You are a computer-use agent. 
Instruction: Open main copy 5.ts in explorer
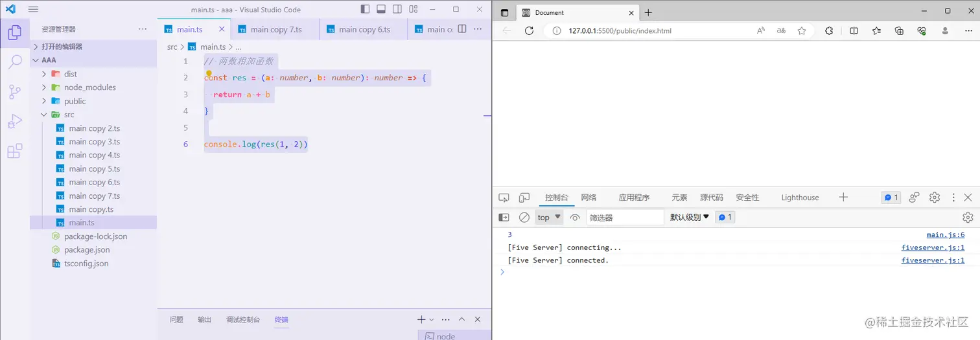tap(93, 169)
